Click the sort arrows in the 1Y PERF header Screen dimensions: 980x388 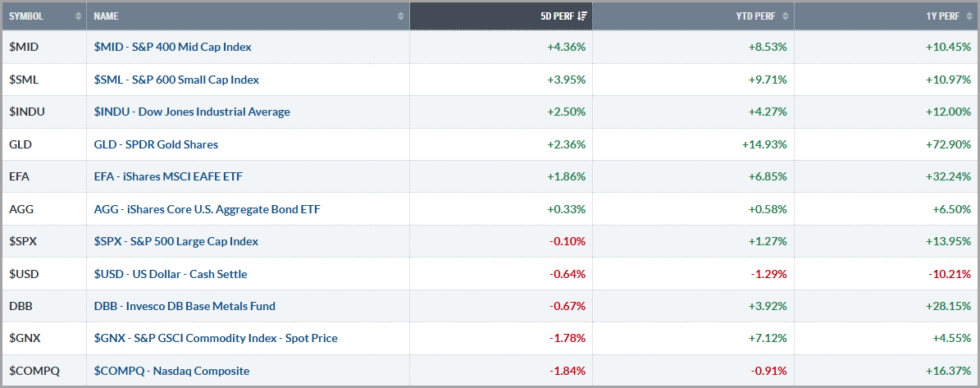[970, 16]
